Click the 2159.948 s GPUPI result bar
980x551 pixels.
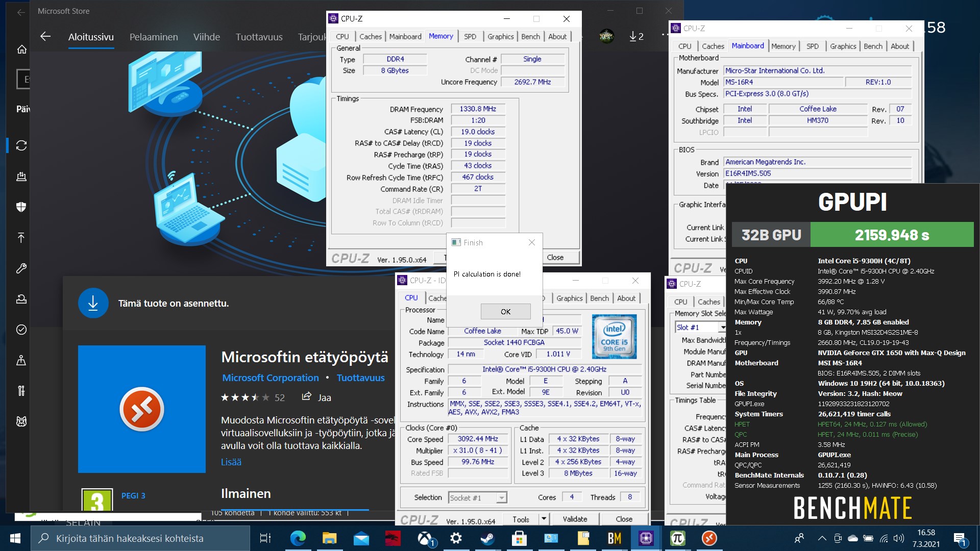tap(892, 235)
